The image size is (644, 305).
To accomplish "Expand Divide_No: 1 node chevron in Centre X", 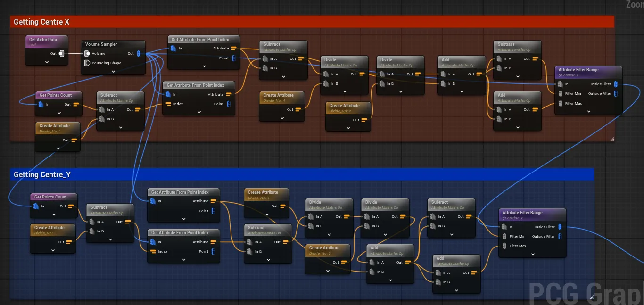I will pyautogui.click(x=58, y=148).
